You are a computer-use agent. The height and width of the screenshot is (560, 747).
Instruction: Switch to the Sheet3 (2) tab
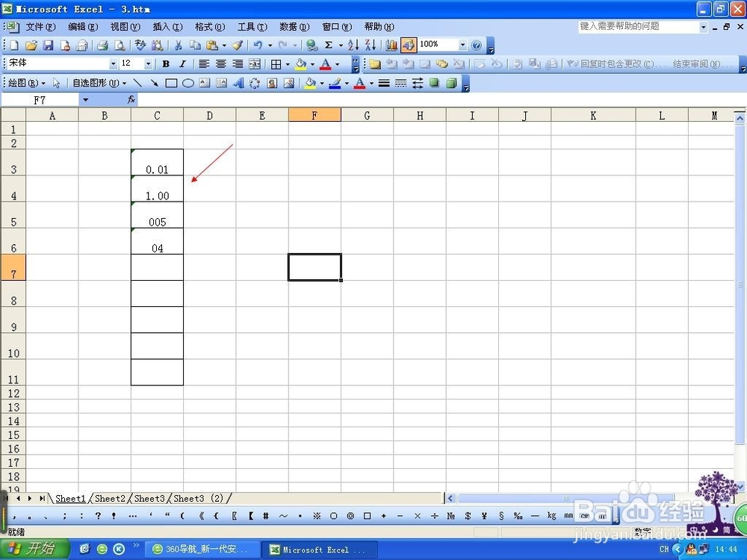(199, 498)
